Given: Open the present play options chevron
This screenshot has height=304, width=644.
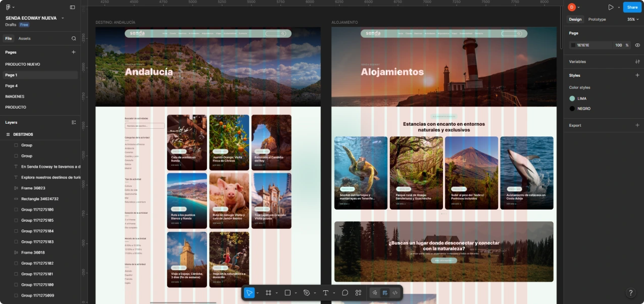Looking at the screenshot, I should click(x=618, y=7).
